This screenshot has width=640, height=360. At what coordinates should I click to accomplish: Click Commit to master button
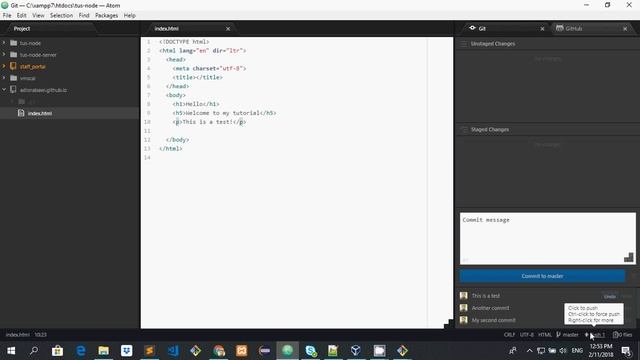coord(542,276)
